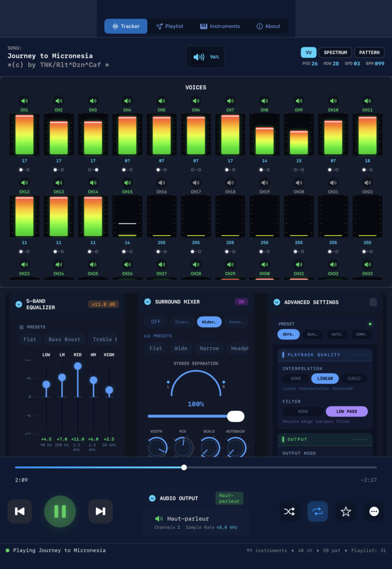Skip to the previous track
The width and height of the screenshot is (392, 569).
coord(19,511)
